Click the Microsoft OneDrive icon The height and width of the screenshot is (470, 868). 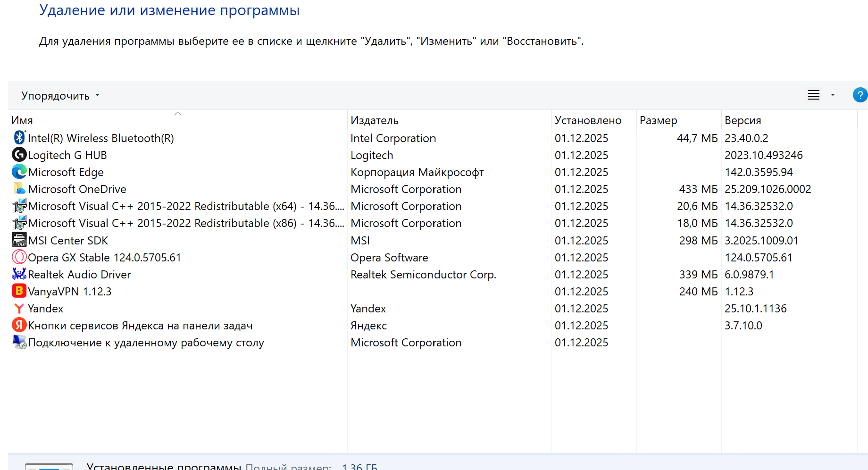(19, 189)
